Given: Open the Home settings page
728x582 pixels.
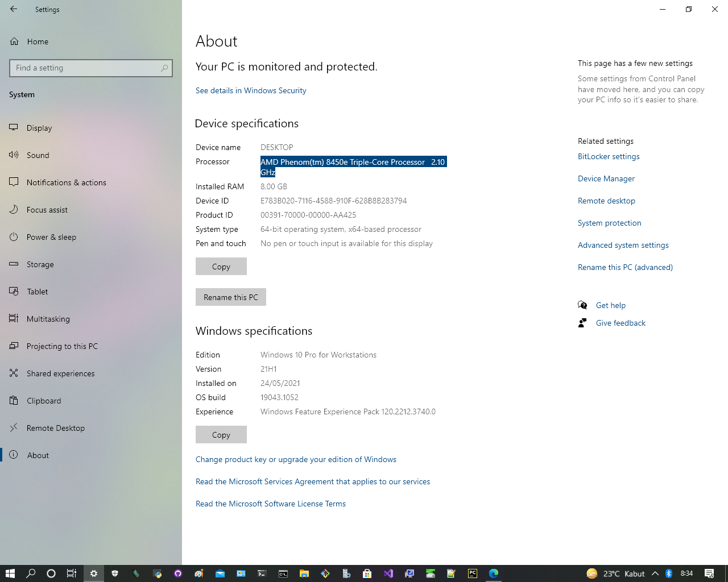Looking at the screenshot, I should tap(91, 41).
